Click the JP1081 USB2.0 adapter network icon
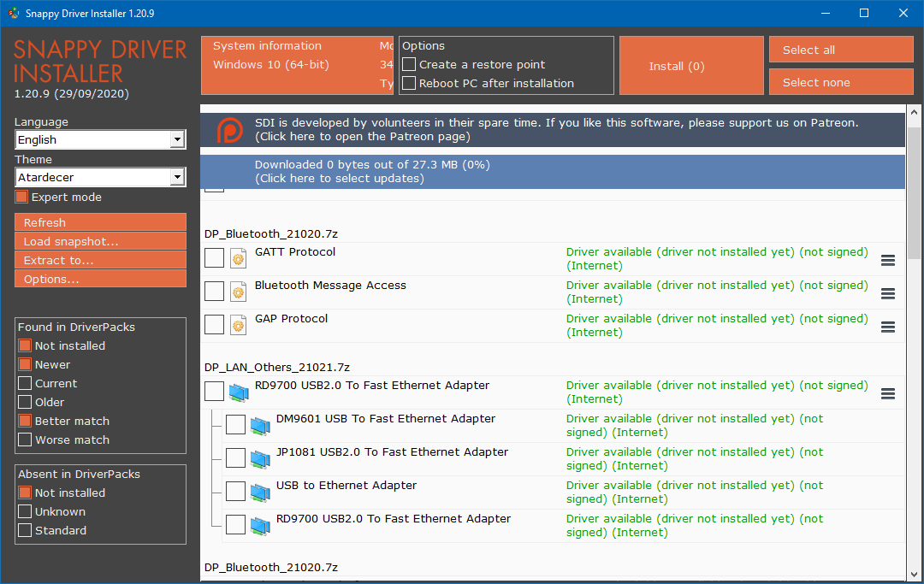924x584 pixels. coord(260,458)
